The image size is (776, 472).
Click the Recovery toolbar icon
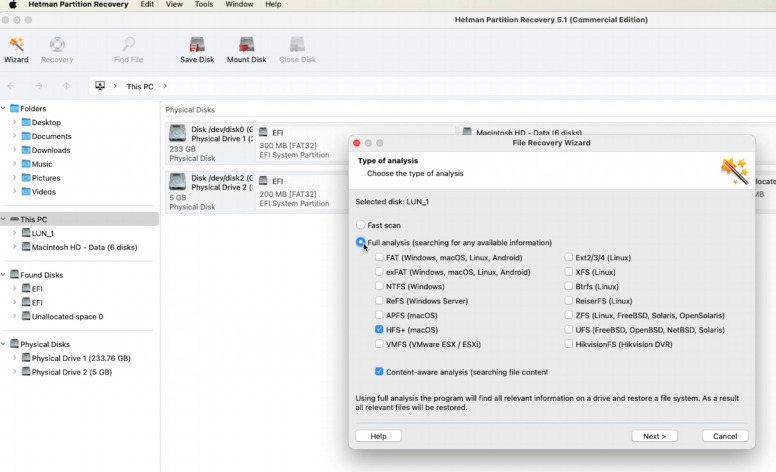57,50
